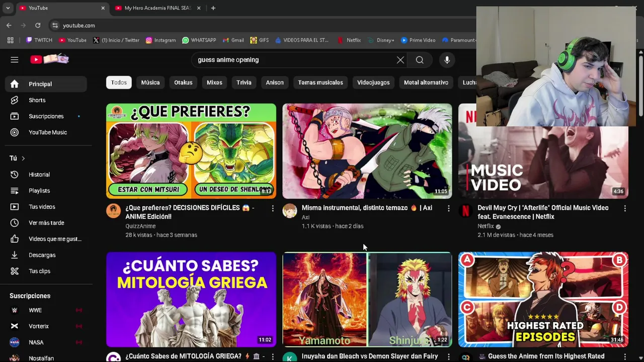Play the ¿Que prefieres? video thumbnail
This screenshot has height=362, width=644.
[x=191, y=151]
